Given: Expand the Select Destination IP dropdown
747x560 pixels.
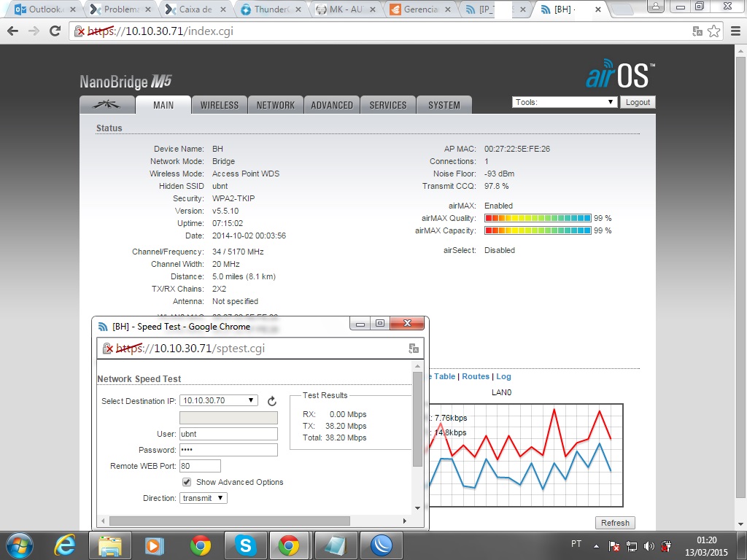Looking at the screenshot, I should tap(219, 400).
